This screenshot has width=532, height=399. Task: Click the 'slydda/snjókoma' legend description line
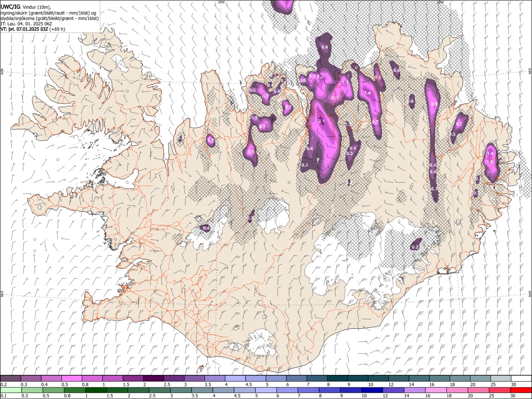click(x=50, y=18)
